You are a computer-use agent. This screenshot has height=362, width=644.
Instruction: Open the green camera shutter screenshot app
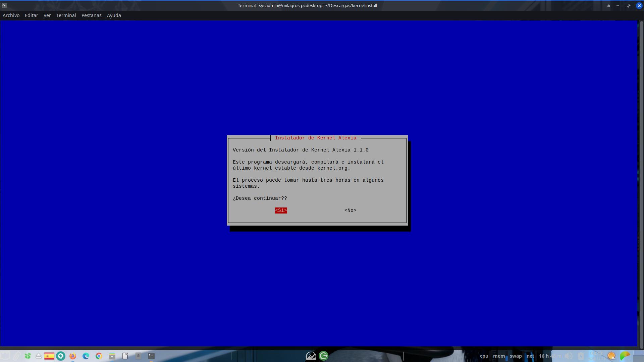tap(61, 356)
